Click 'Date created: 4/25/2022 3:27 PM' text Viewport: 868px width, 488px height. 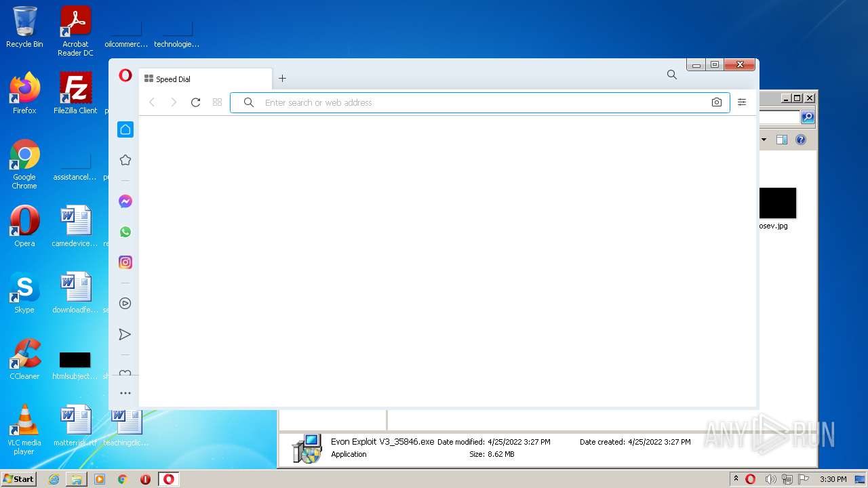tap(635, 442)
